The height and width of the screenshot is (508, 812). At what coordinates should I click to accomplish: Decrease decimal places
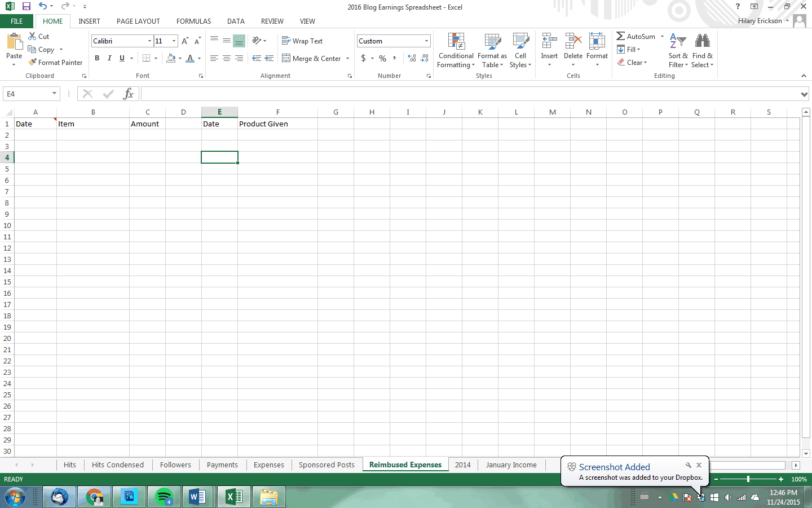[425, 58]
